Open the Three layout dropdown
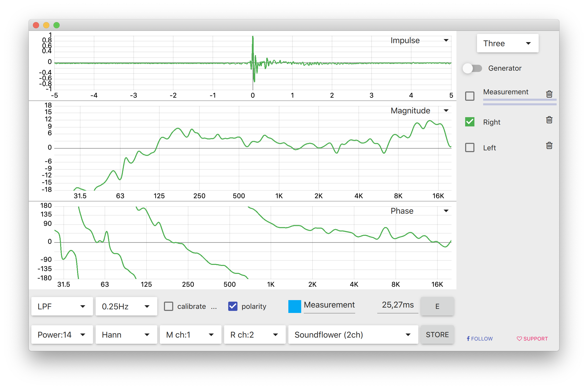 [x=508, y=43]
